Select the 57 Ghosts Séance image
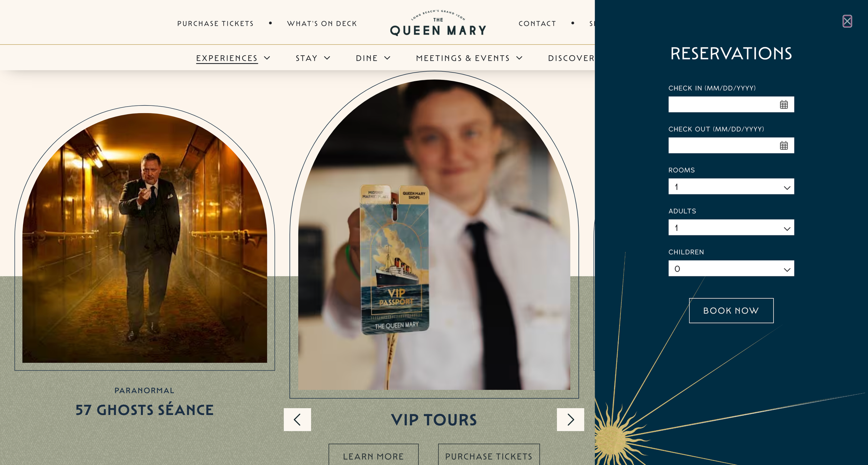Viewport: 868px width, 465px height. [x=145, y=238]
